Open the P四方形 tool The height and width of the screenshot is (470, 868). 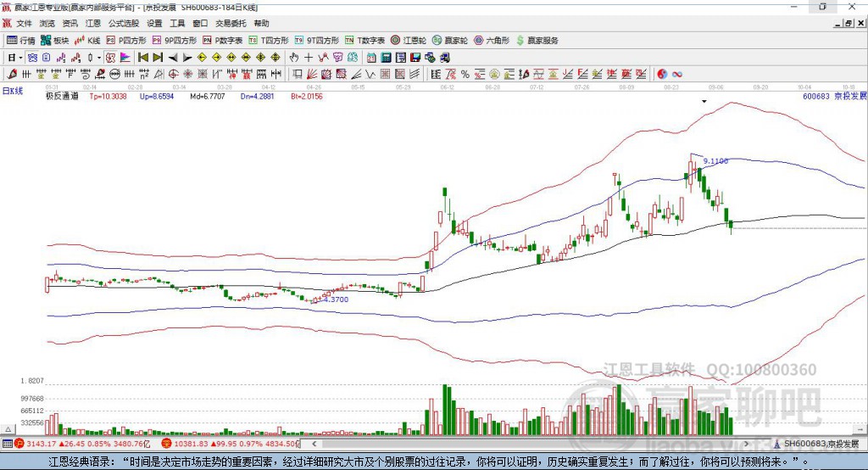tap(126, 41)
